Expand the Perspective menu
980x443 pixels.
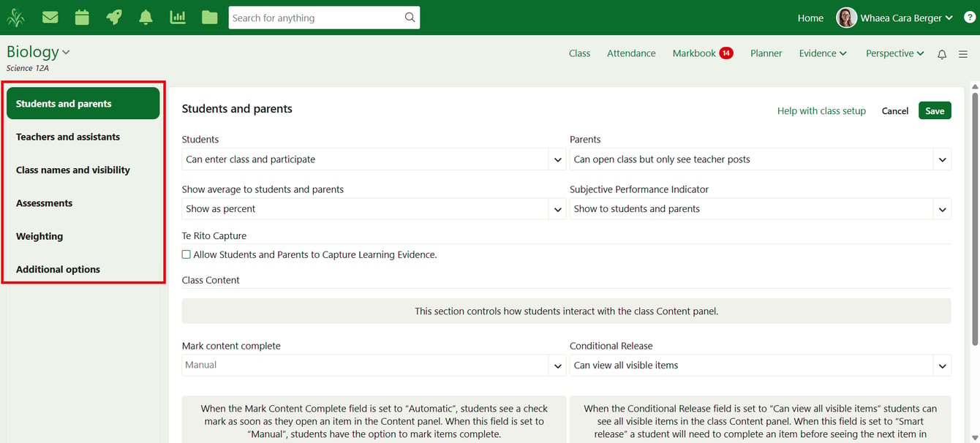point(895,53)
